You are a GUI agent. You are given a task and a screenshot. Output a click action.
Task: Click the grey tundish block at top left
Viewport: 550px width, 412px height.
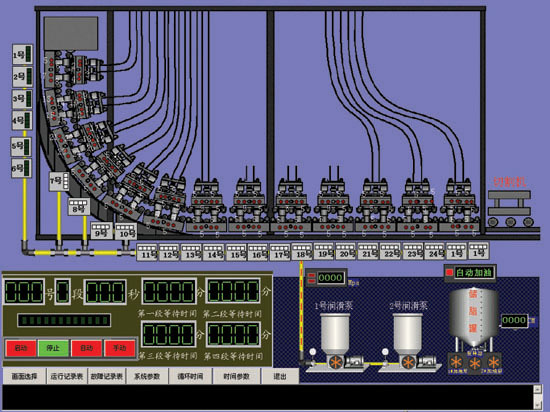tap(71, 33)
